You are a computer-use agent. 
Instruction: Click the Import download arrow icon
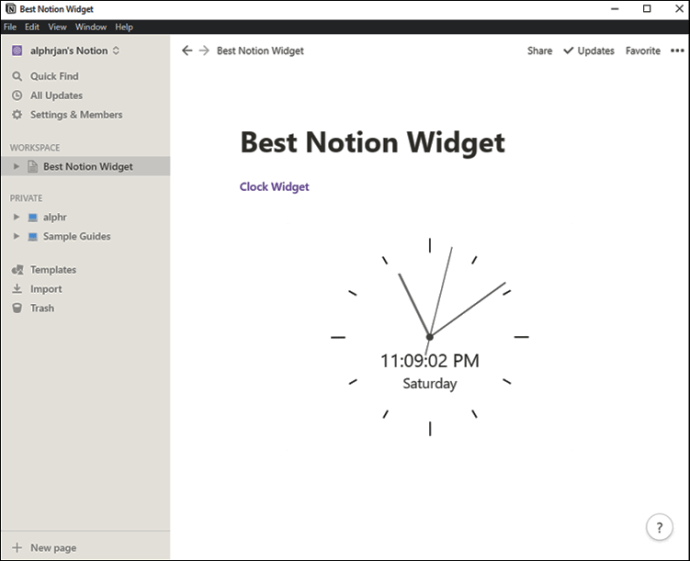[17, 289]
